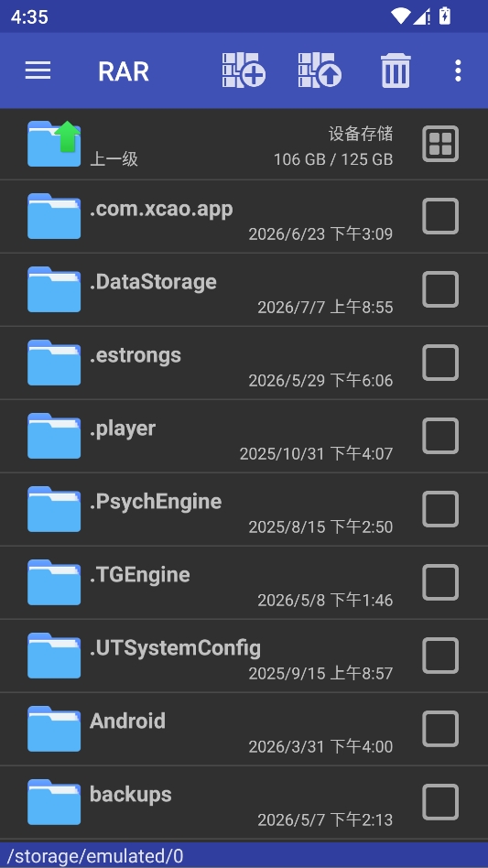Tap the trash delete icon
The height and width of the screenshot is (868, 488).
tap(396, 71)
